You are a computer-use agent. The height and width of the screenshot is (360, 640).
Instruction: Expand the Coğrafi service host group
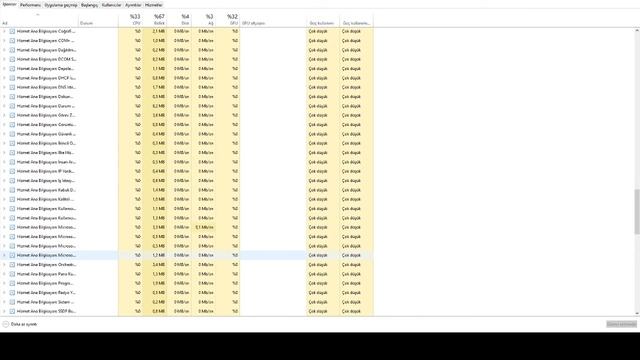(4, 31)
